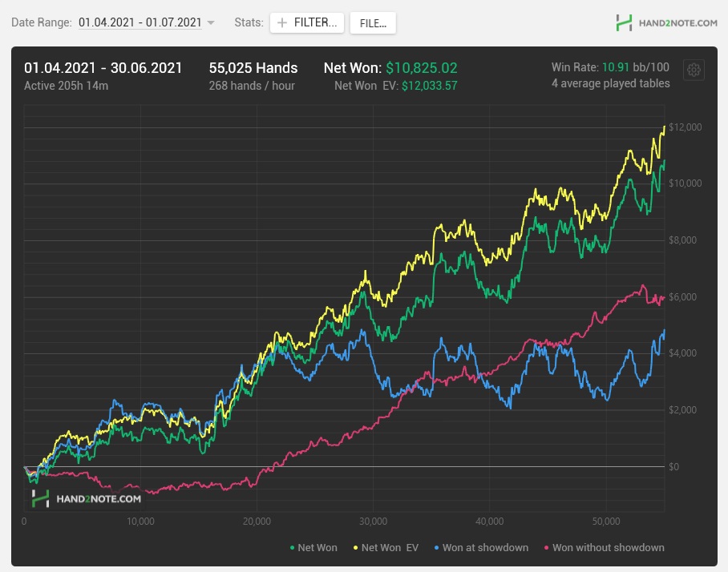Open the chart settings gear icon
The width and height of the screenshot is (728, 572).
[694, 70]
